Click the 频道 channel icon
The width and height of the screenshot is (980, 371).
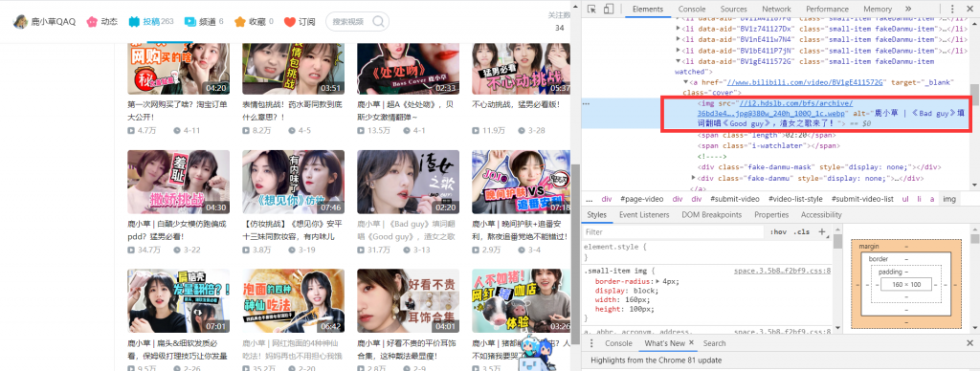[190, 22]
